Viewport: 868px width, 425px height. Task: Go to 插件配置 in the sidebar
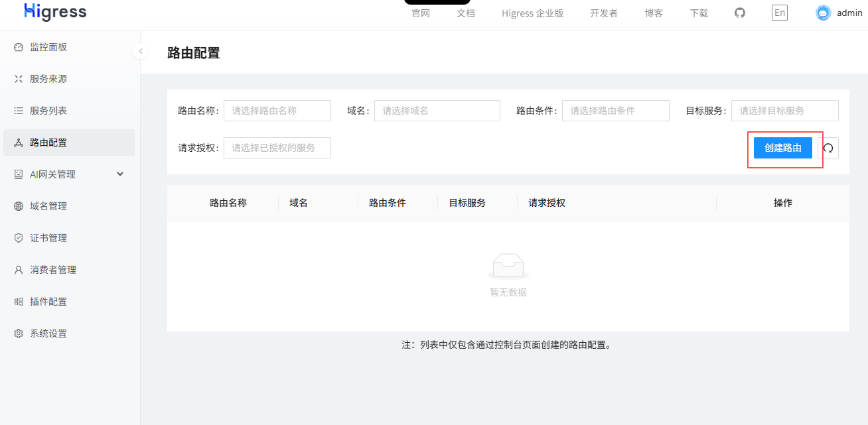69,302
